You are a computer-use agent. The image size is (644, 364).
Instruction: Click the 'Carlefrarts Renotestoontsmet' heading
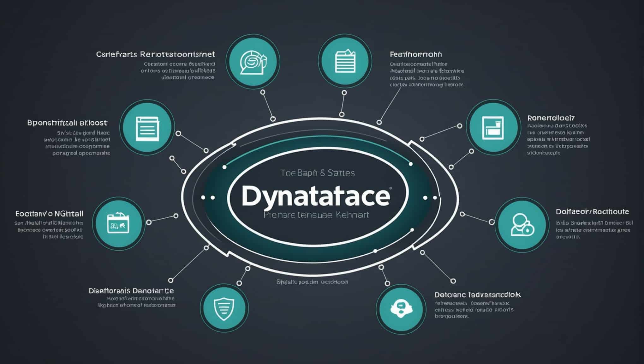[x=156, y=54]
